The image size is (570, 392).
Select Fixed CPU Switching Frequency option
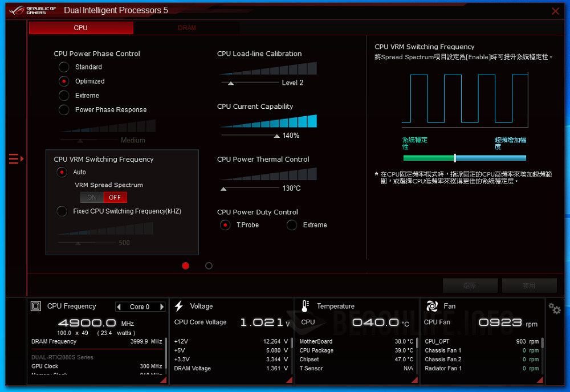(62, 211)
